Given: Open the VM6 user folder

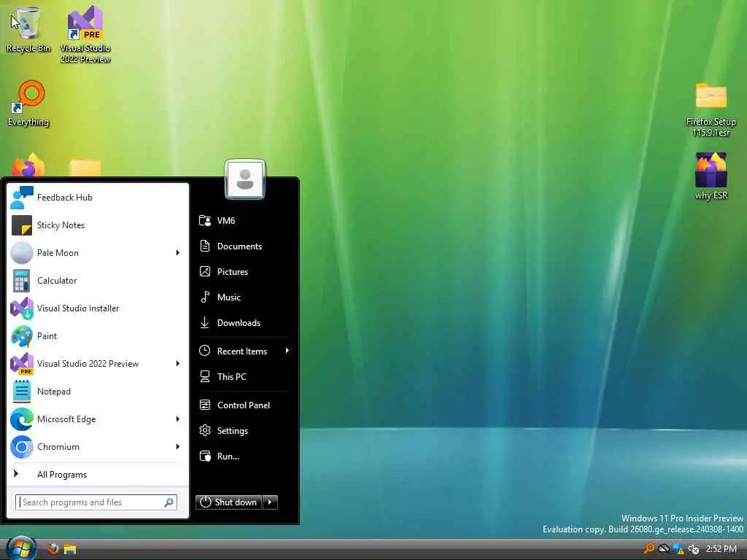Looking at the screenshot, I should [x=244, y=220].
